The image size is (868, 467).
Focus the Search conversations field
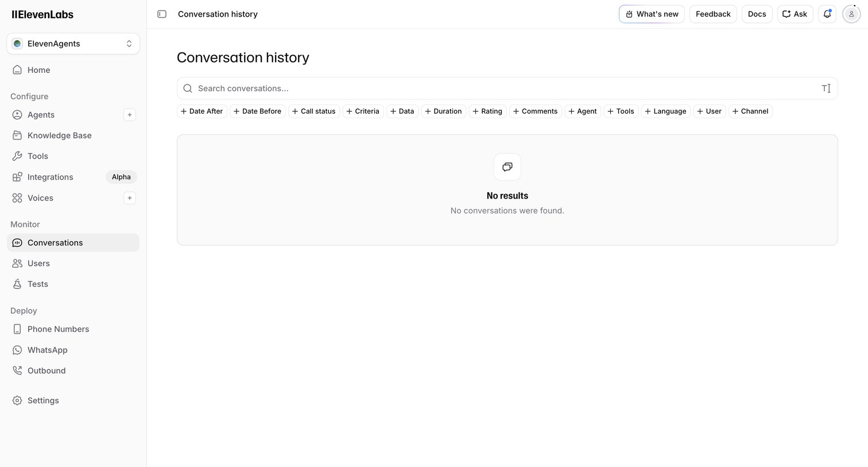click(507, 88)
